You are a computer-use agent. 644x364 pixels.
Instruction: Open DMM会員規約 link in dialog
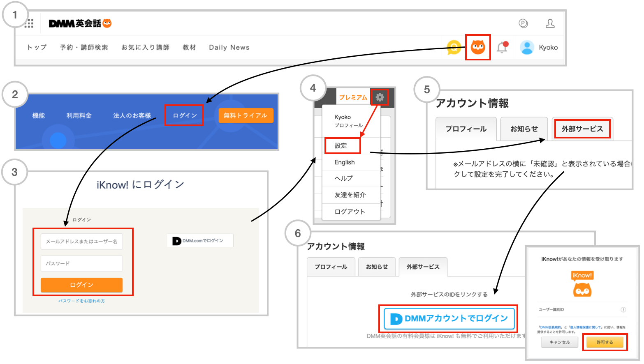tap(550, 327)
